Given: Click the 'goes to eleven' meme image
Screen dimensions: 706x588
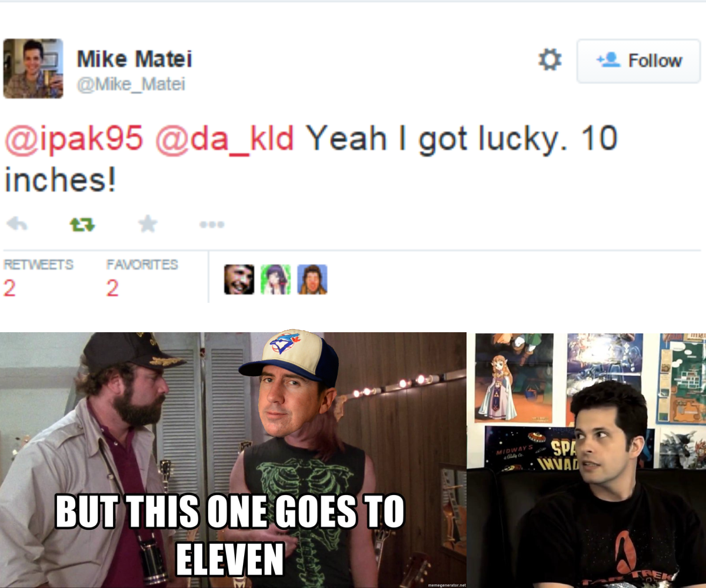Looking at the screenshot, I should coord(233,460).
